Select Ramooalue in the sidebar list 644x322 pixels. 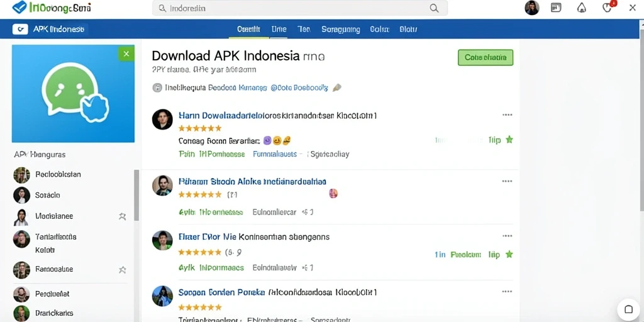point(54,269)
